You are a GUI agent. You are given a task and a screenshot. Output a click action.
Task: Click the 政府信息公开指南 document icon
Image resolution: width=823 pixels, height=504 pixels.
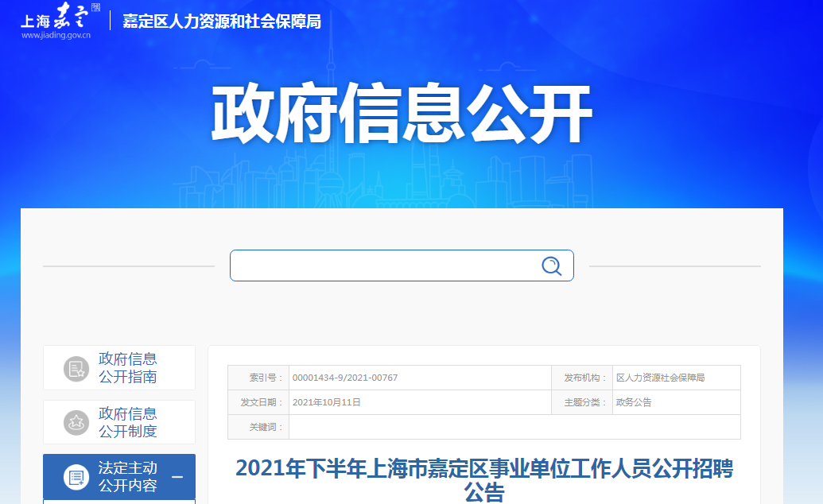(76, 369)
